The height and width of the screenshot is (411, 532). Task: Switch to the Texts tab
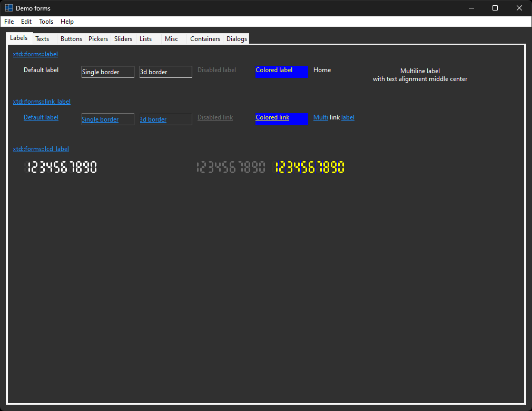click(42, 39)
